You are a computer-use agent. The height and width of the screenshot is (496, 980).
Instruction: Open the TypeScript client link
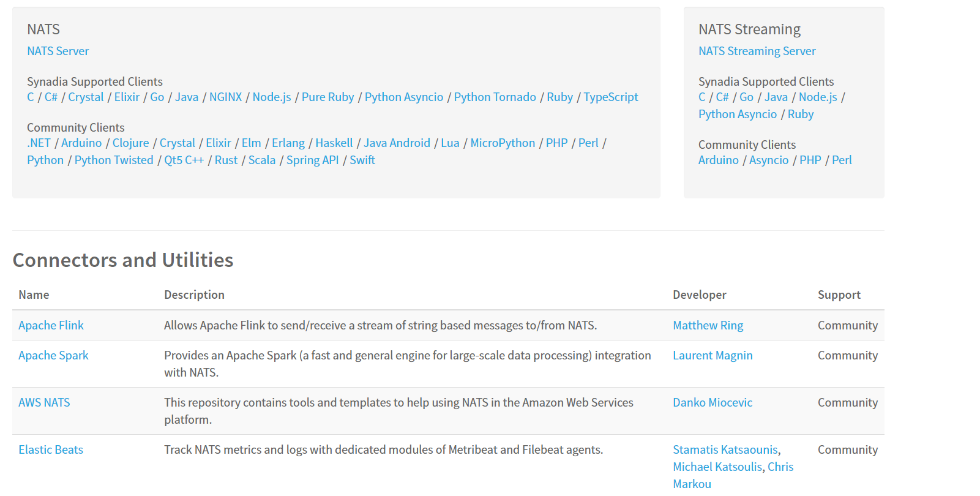pyautogui.click(x=610, y=97)
